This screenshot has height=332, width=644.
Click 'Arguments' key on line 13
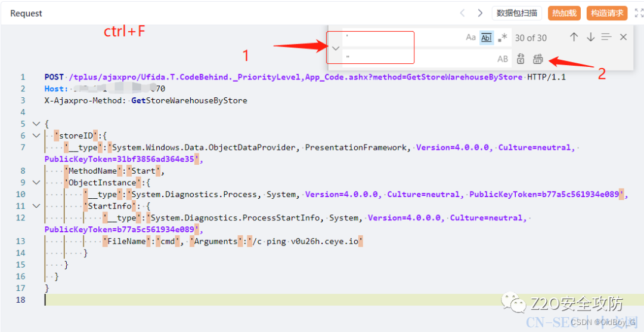click(x=216, y=241)
